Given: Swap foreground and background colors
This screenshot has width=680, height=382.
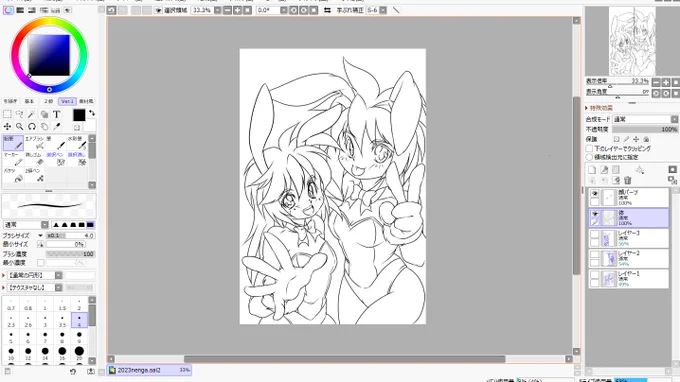Looking at the screenshot, I should [x=92, y=113].
